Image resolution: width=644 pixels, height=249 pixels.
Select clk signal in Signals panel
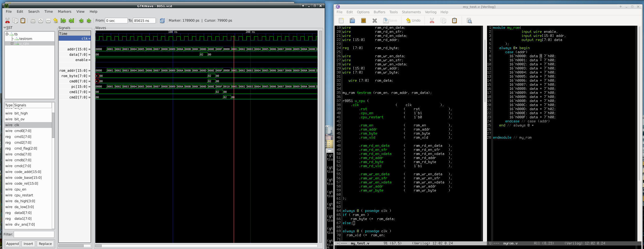coord(75,38)
